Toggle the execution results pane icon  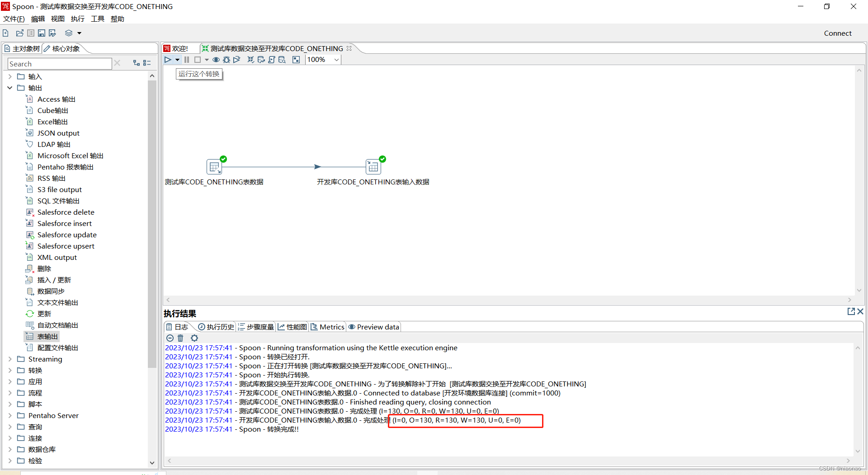point(296,60)
